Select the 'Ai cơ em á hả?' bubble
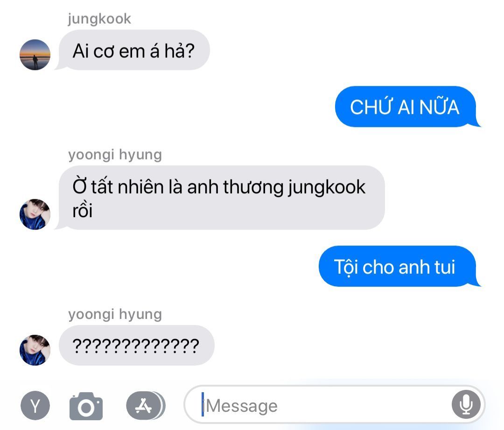The width and height of the screenshot is (504, 430). pos(134,50)
